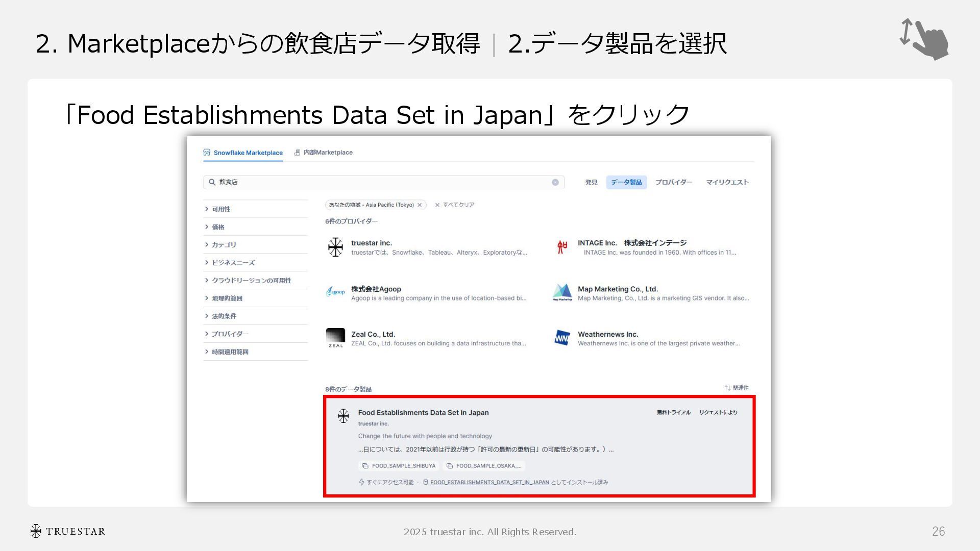Expand the カテゴリ filter section

click(x=224, y=245)
